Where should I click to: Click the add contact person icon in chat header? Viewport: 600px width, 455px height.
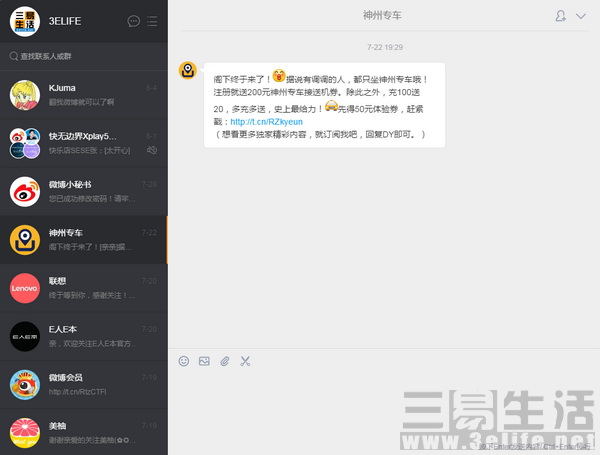561,16
